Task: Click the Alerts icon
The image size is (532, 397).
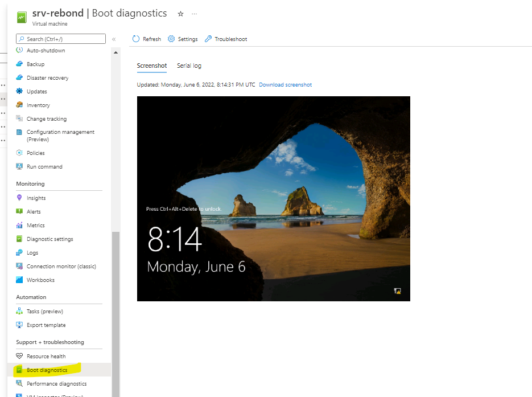Action: (19, 211)
